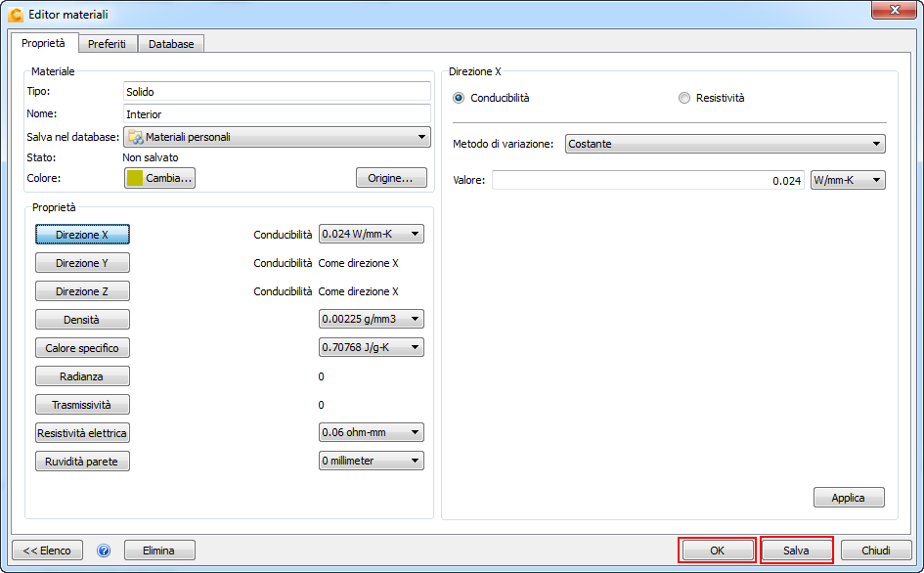Click the Resistività elettrica button

coord(82,433)
